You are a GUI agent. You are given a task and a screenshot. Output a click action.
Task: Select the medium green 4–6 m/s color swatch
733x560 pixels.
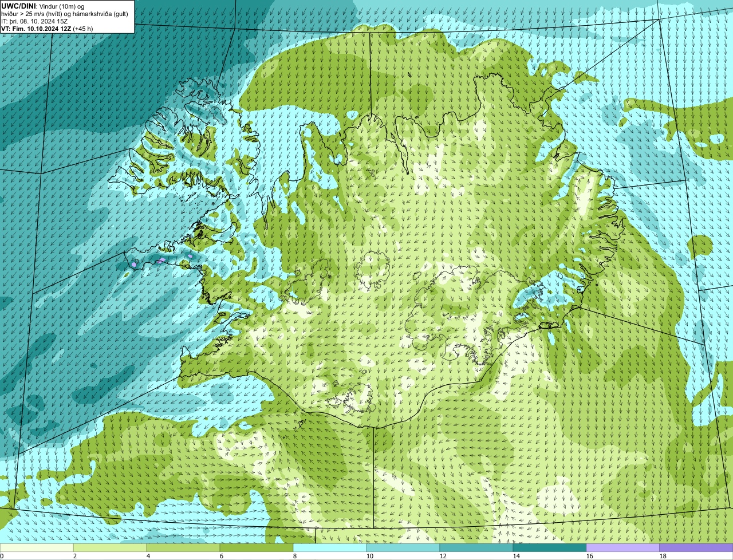tap(183, 547)
